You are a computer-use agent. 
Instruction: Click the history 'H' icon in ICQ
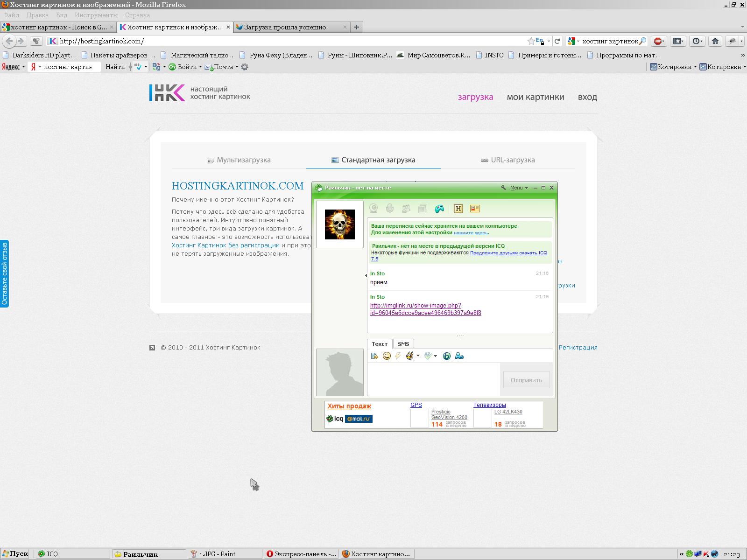click(458, 209)
